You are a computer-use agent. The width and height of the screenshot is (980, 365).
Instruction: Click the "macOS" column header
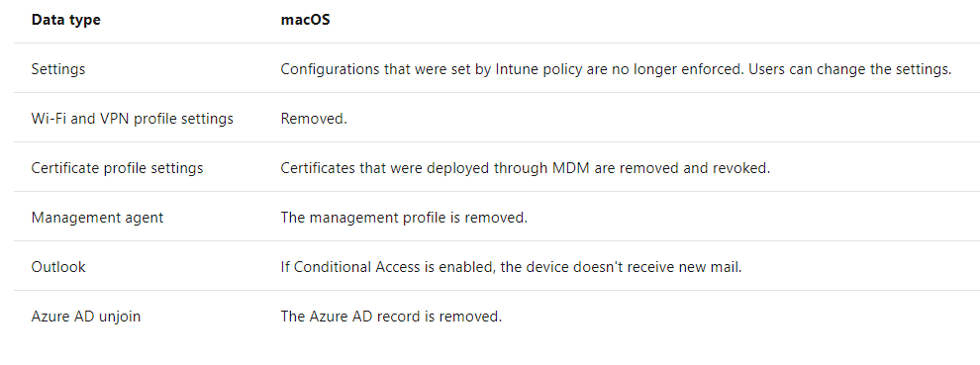(x=305, y=20)
